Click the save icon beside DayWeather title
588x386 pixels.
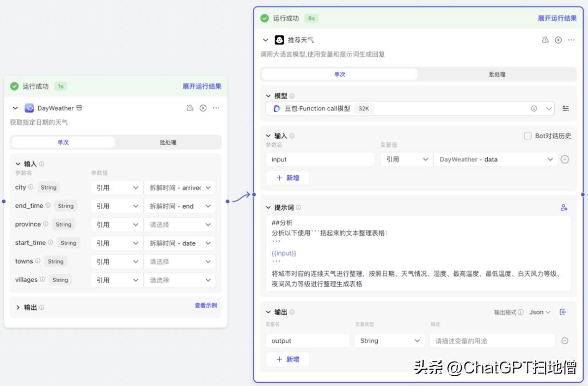[79, 108]
